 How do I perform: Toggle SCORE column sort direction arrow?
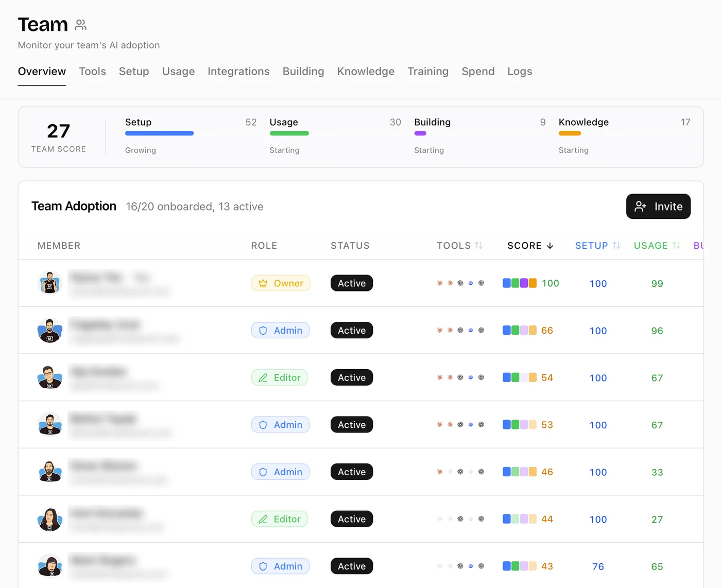pyautogui.click(x=550, y=246)
